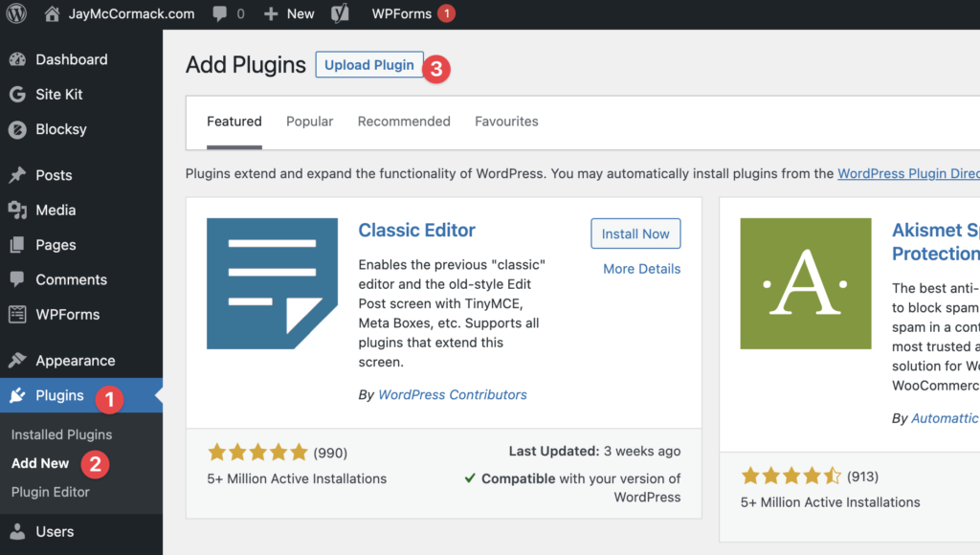
Task: Open the WordPress logo menu
Action: [x=16, y=13]
